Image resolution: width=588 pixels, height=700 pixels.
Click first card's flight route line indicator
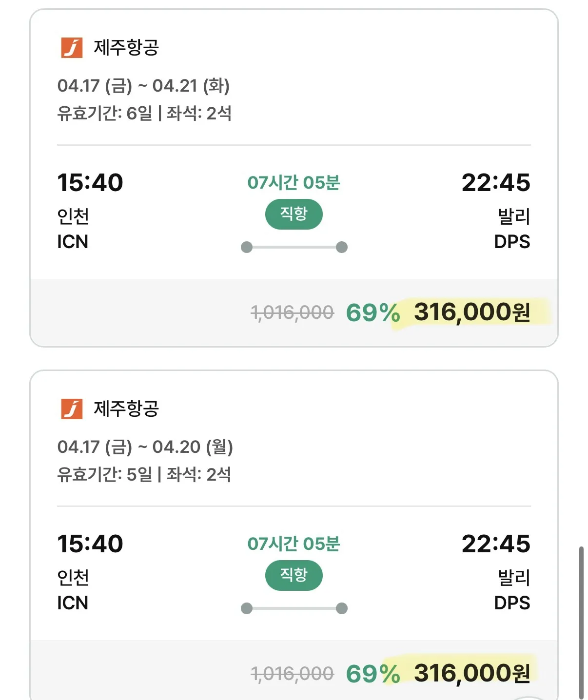coord(294,247)
